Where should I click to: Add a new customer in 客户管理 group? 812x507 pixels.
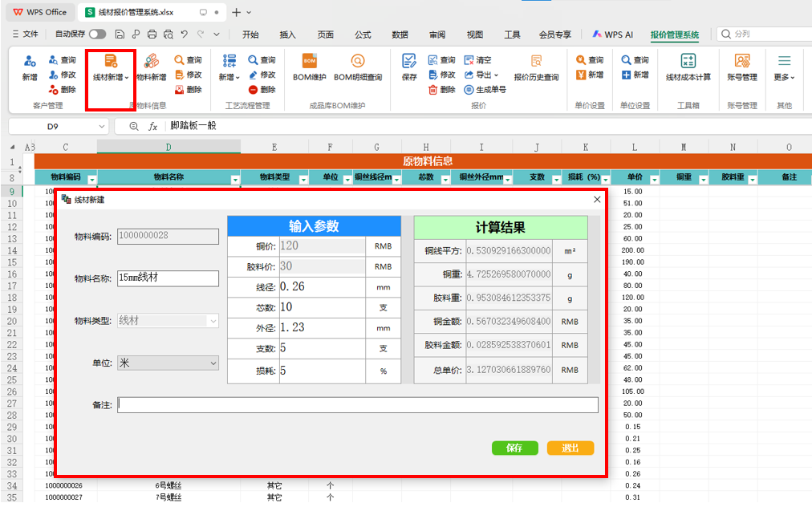(x=30, y=68)
